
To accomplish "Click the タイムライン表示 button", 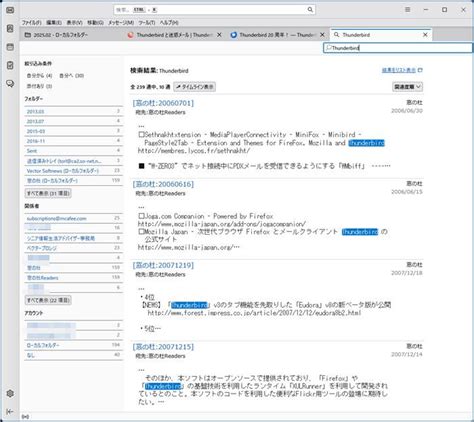I will [x=194, y=87].
